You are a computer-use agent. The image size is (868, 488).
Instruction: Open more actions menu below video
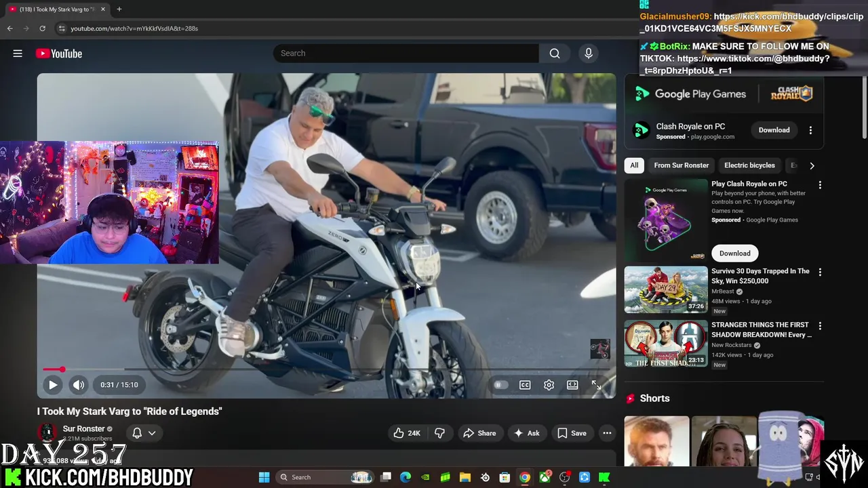pos(607,433)
